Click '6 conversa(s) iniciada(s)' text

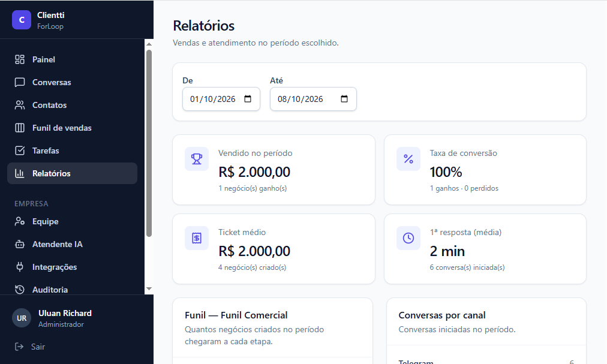[x=467, y=267]
